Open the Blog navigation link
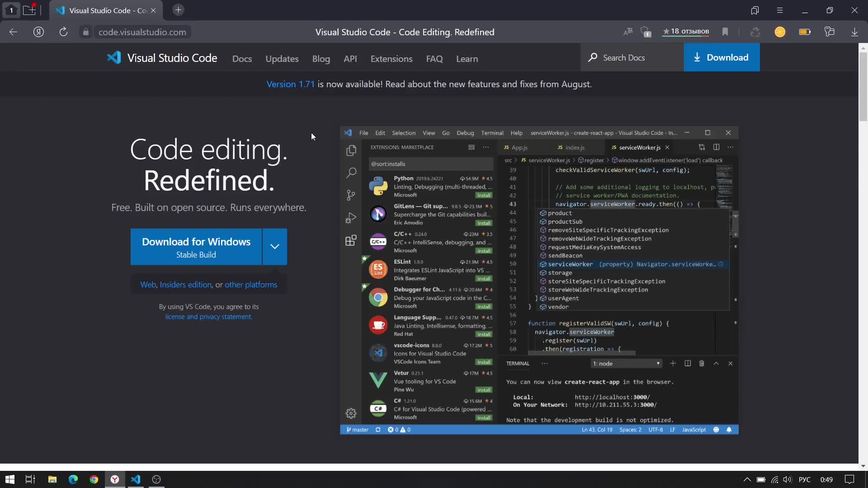The width and height of the screenshot is (868, 488). [x=321, y=59]
